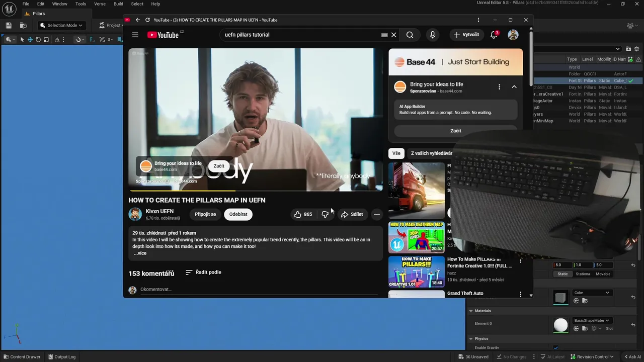Click the Okomentovat comment field
The height and width of the screenshot is (362, 644).
click(x=259, y=289)
